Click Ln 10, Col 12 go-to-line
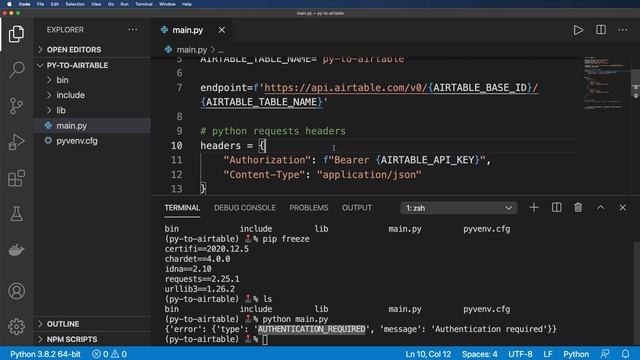The width and height of the screenshot is (640, 360). 428,354
